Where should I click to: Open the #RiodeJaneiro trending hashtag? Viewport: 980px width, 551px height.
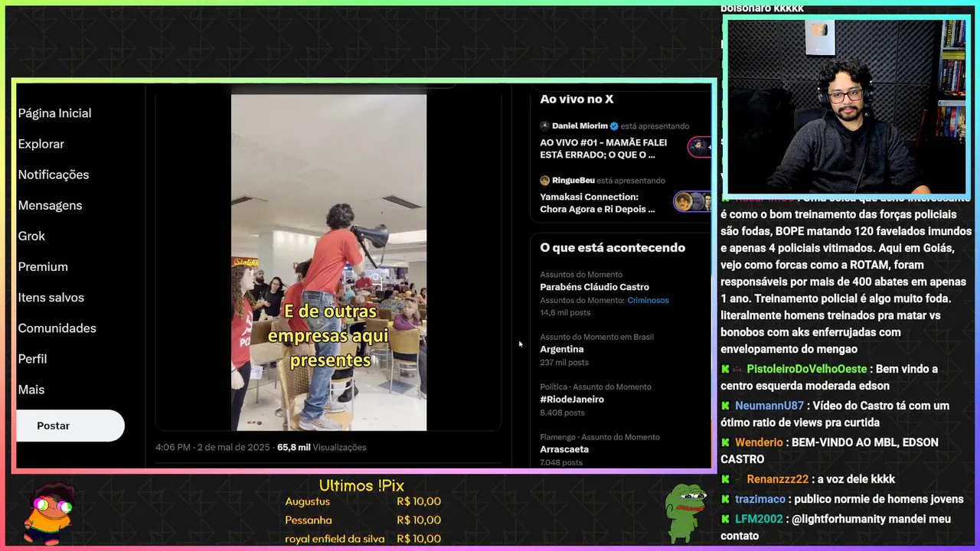pos(572,399)
